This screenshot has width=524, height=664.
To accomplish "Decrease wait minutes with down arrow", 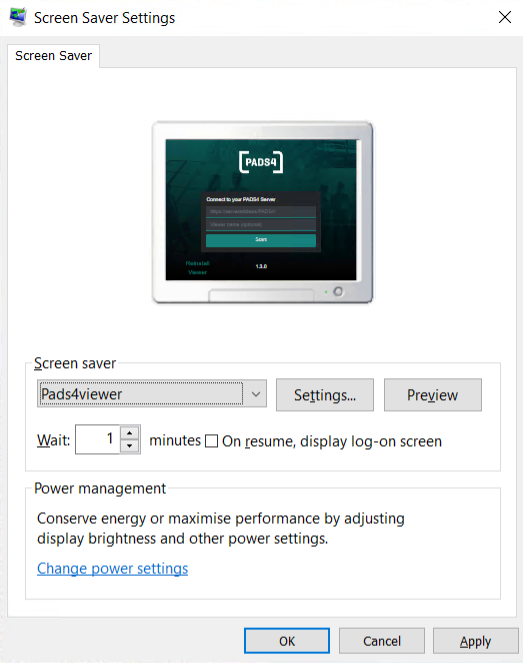I will [130, 446].
